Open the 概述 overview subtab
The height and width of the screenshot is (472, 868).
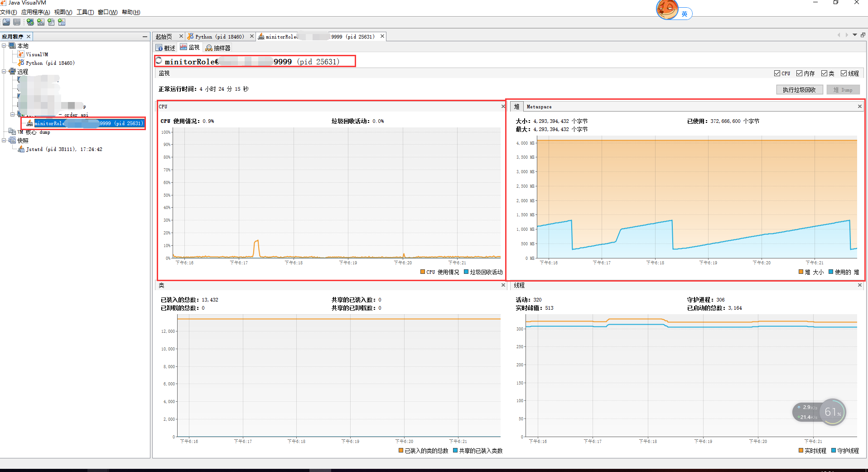tap(166, 48)
